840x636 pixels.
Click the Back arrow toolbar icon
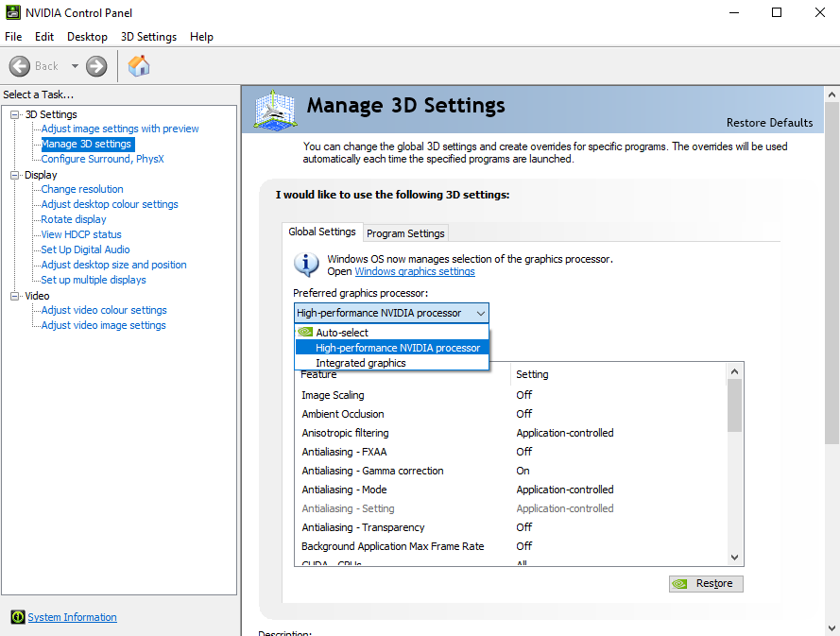tap(20, 66)
